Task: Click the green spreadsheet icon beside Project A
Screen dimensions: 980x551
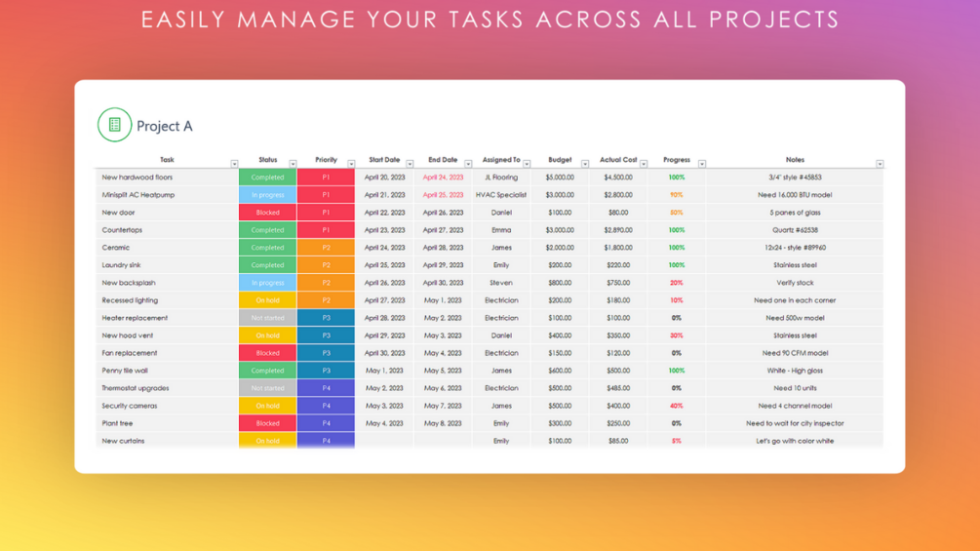Action: (114, 124)
